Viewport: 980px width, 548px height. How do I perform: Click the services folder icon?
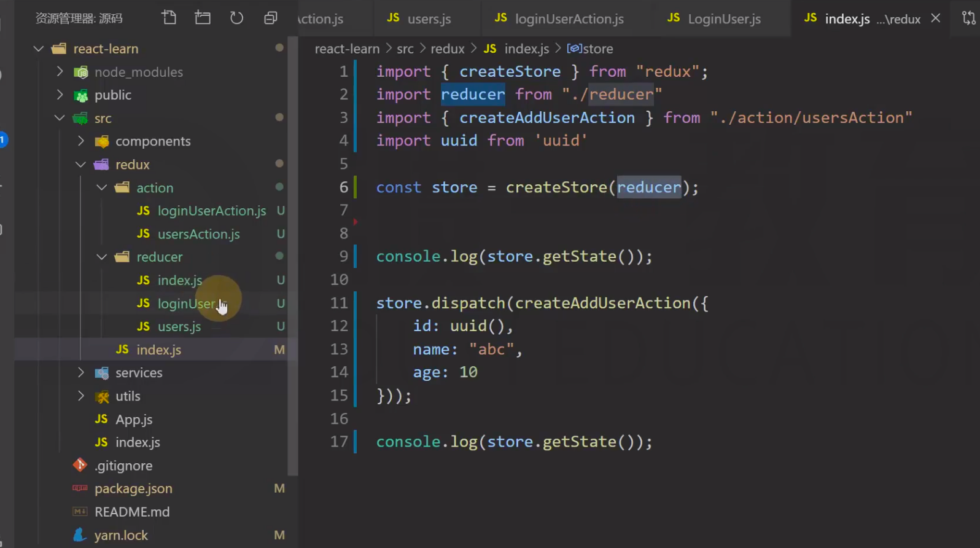click(101, 373)
